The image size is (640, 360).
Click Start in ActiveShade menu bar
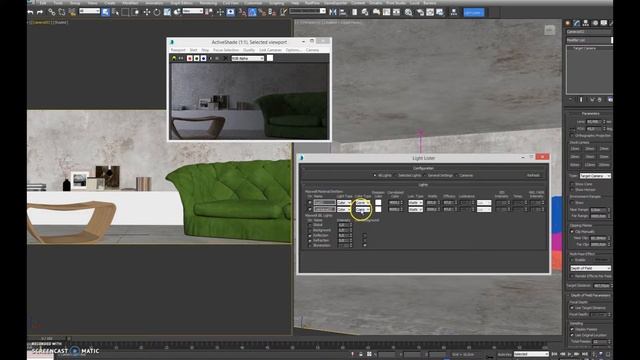[193, 50]
